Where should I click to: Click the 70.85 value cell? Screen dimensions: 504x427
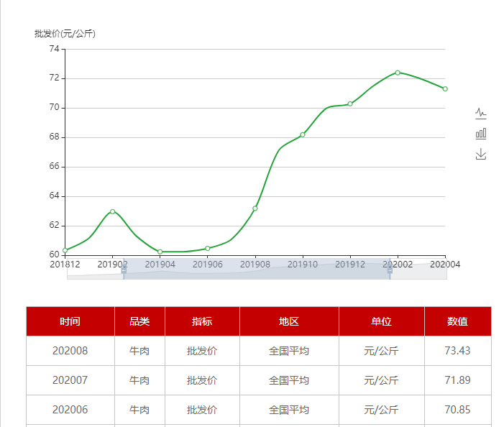(457, 410)
